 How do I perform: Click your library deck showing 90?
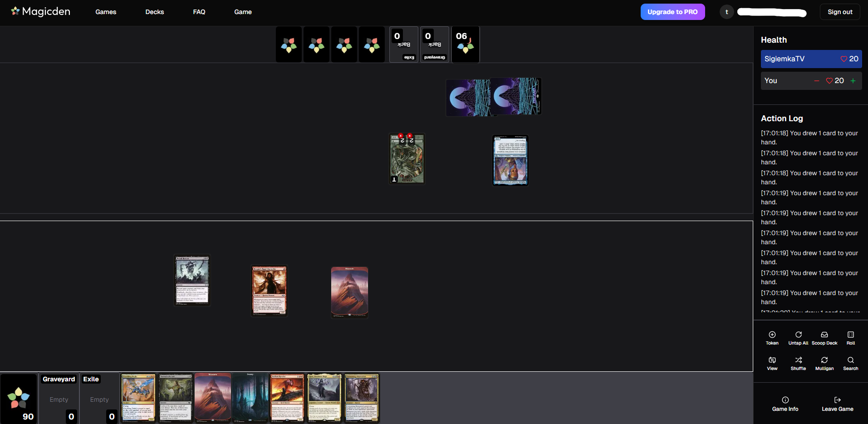pos(19,399)
